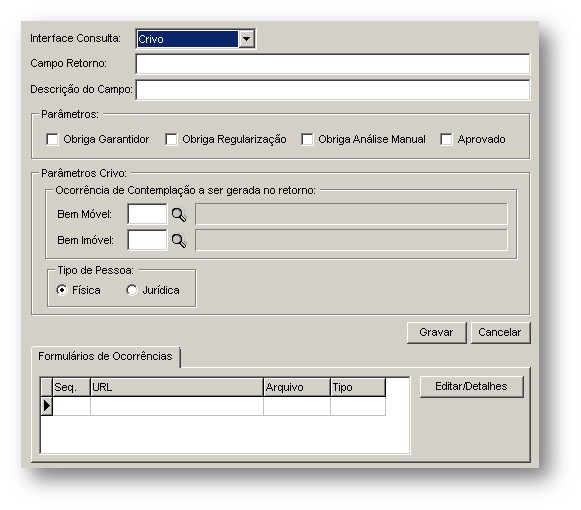Open the Interface Consulta dropdown arrow
This screenshot has width=581, height=510.
[x=246, y=39]
